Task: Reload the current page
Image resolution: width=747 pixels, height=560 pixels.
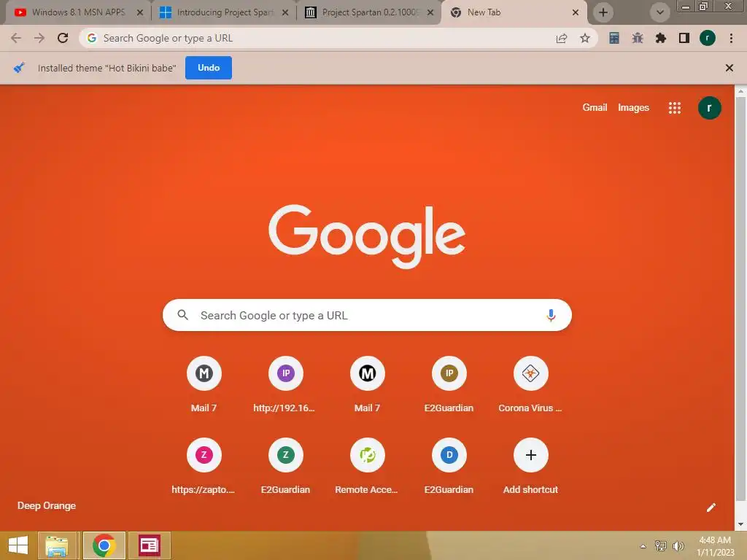Action: [63, 38]
